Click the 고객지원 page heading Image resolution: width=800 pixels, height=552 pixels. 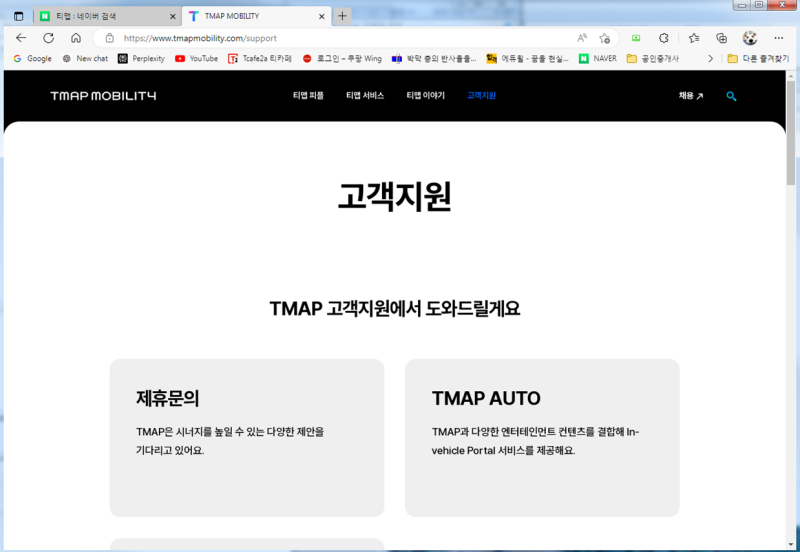[x=394, y=196]
